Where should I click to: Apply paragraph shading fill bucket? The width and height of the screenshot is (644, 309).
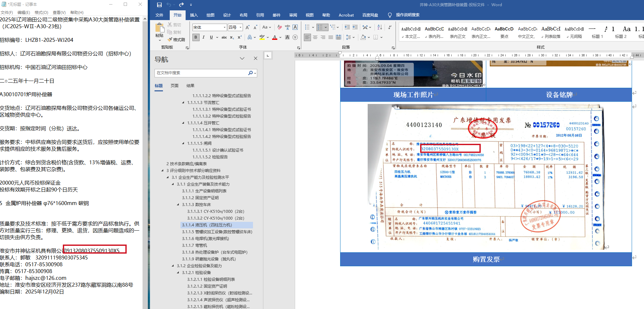tap(363, 37)
